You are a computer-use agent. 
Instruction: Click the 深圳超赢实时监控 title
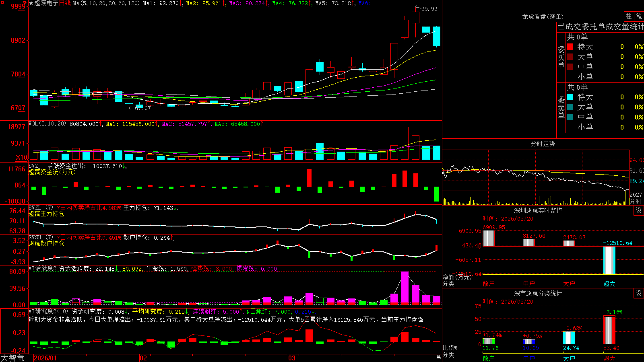538,210
